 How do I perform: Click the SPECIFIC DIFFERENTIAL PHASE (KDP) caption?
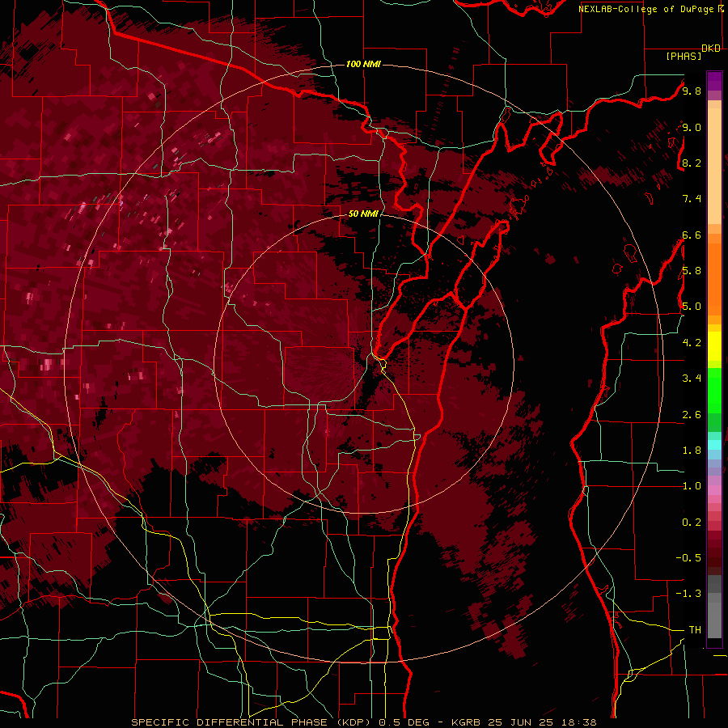[252, 722]
